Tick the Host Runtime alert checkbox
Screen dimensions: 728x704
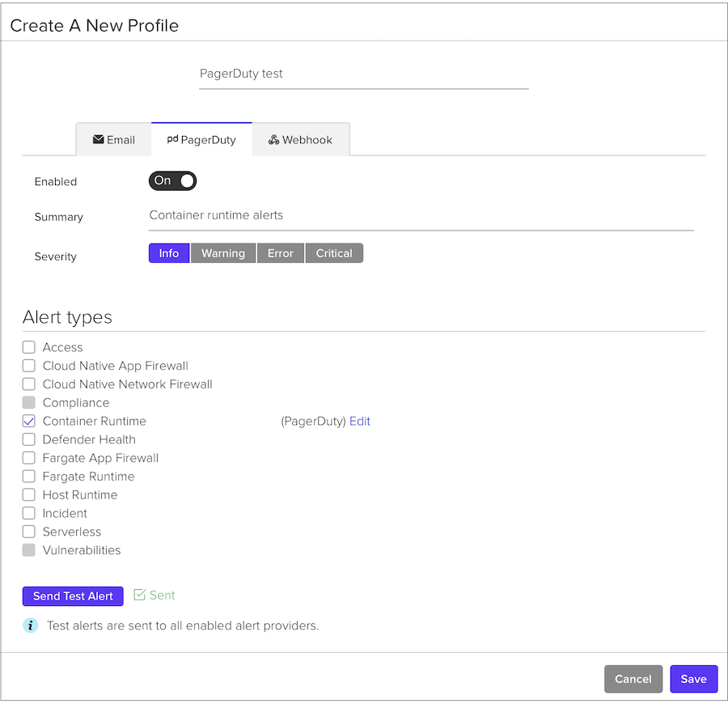(x=29, y=494)
